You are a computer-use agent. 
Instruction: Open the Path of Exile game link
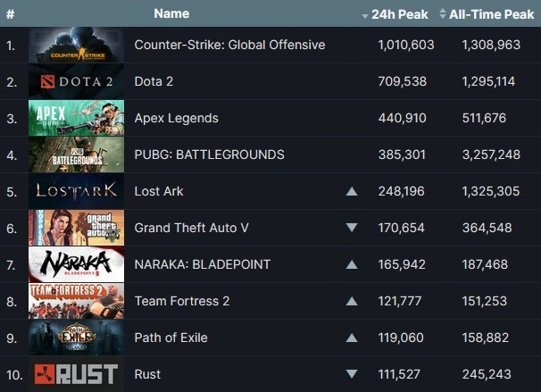(171, 338)
